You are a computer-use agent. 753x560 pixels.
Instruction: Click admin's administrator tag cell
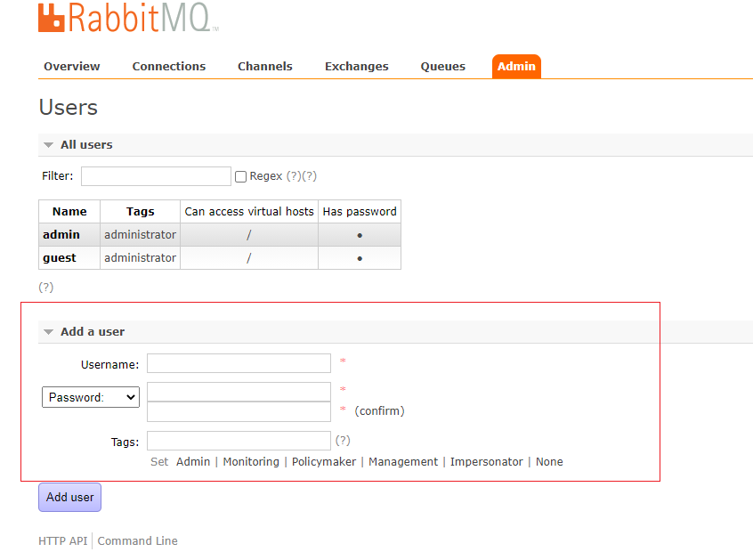(x=141, y=235)
